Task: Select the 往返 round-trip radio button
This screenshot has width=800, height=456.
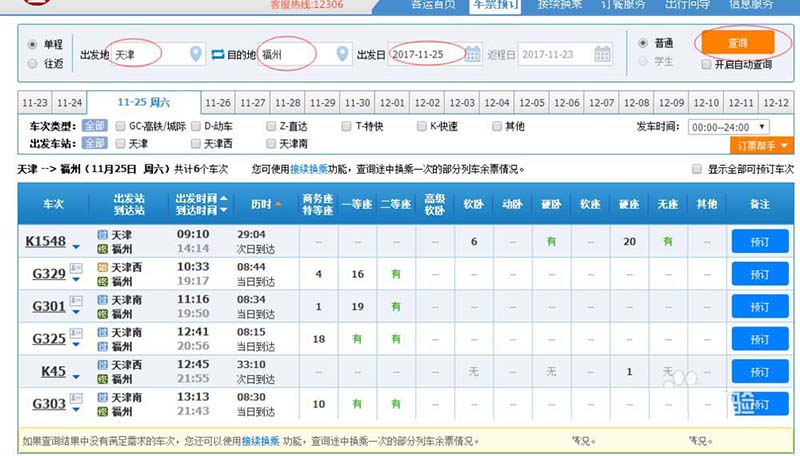Action: pyautogui.click(x=32, y=63)
